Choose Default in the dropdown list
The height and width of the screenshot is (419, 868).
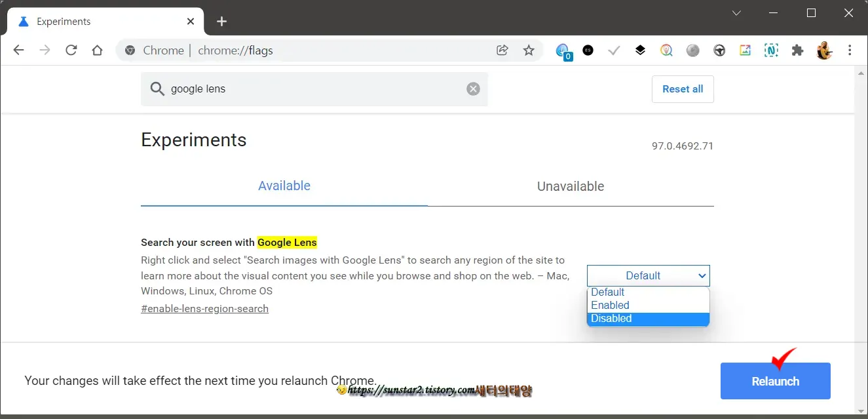[649, 292]
